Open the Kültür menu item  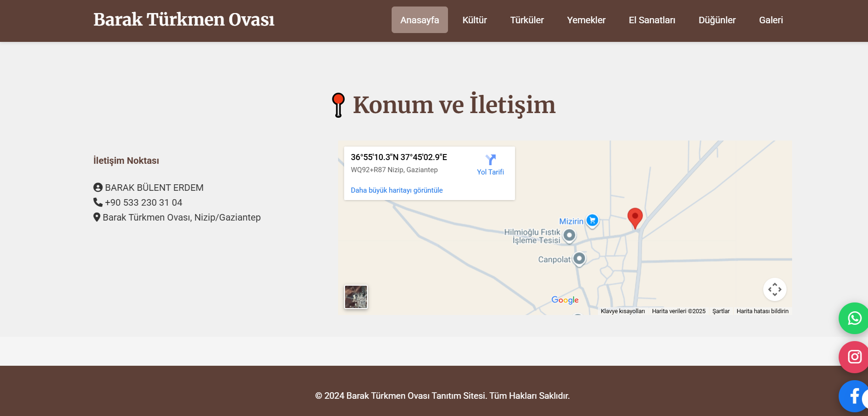[475, 20]
